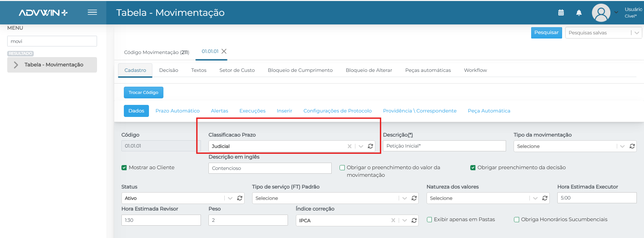644x238 pixels.
Task: Click the Hora Estimada Executor field
Action: (x=597, y=198)
